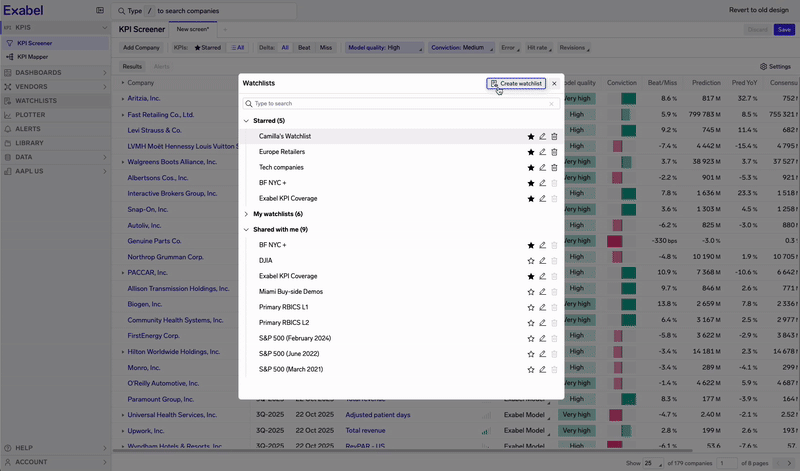The width and height of the screenshot is (800, 471).
Task: Star Miami Buy-side Demos watchlist
Action: (x=531, y=292)
